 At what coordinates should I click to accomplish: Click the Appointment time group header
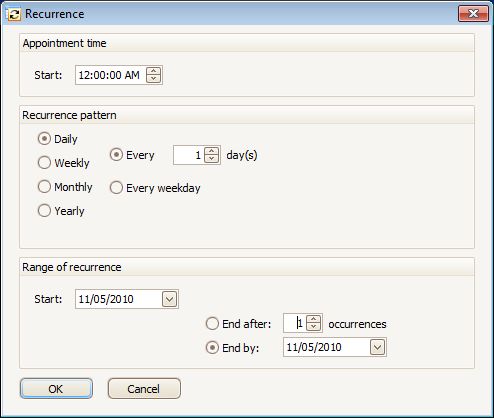coord(247,43)
